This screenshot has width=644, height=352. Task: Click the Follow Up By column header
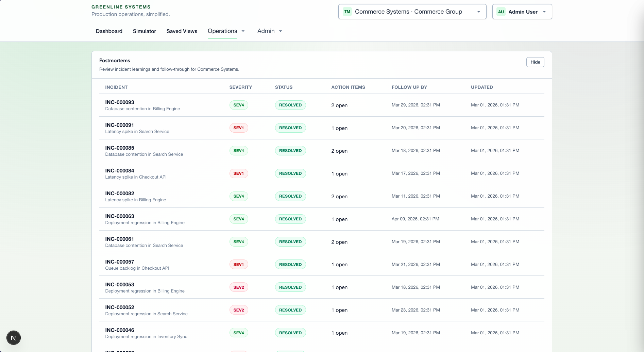click(x=409, y=87)
